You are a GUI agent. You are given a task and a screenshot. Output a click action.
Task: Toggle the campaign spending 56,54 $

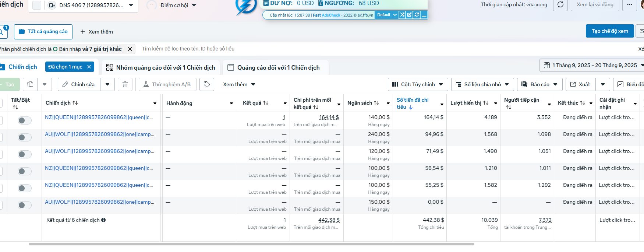point(25,171)
